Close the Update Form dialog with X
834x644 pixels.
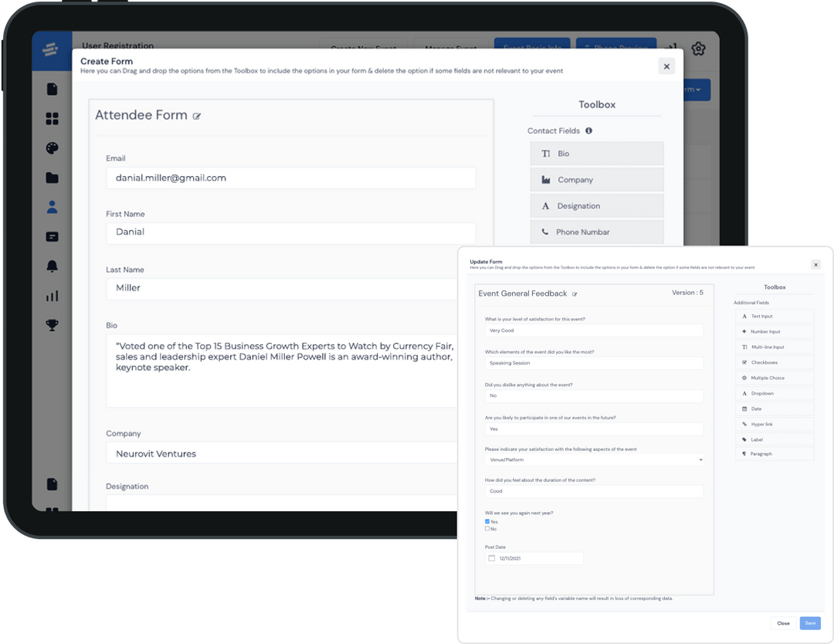pos(816,265)
